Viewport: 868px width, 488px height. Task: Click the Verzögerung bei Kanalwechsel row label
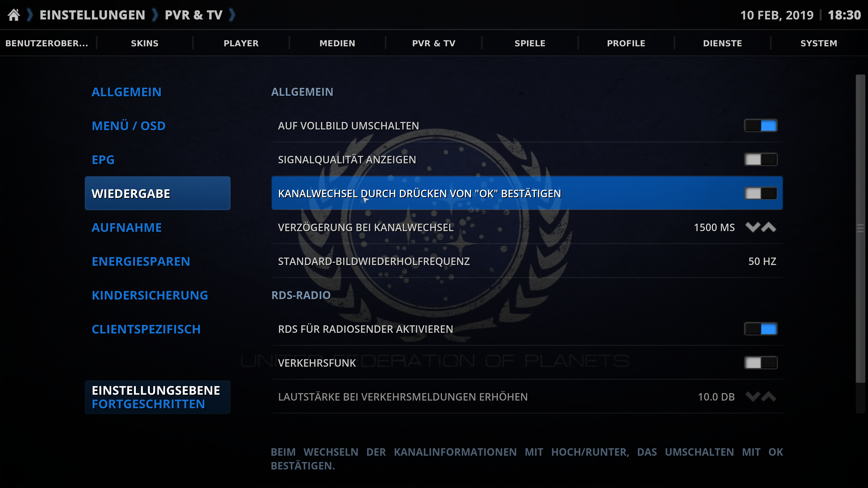click(366, 227)
